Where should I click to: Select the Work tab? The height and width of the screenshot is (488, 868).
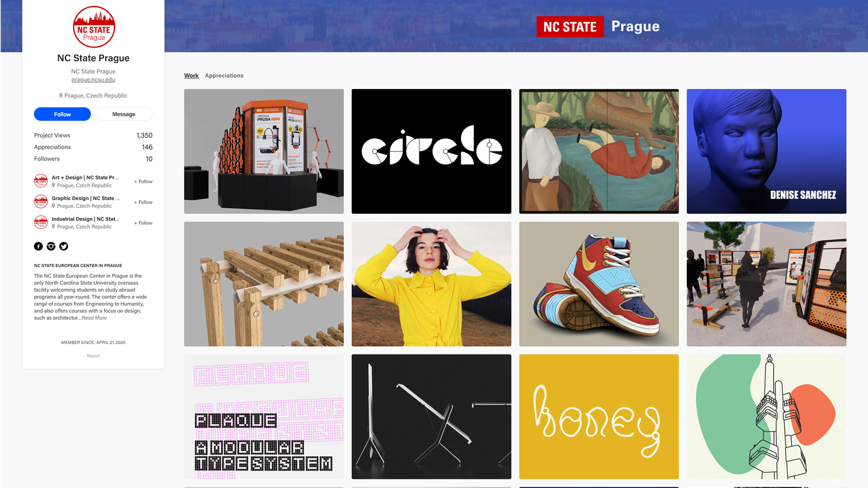point(191,76)
